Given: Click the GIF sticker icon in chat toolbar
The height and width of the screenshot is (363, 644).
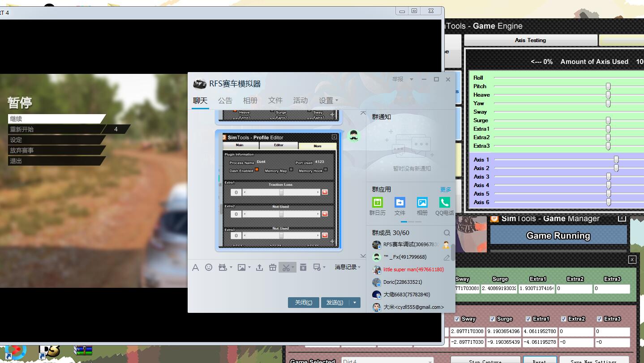Looking at the screenshot, I should click(223, 267).
